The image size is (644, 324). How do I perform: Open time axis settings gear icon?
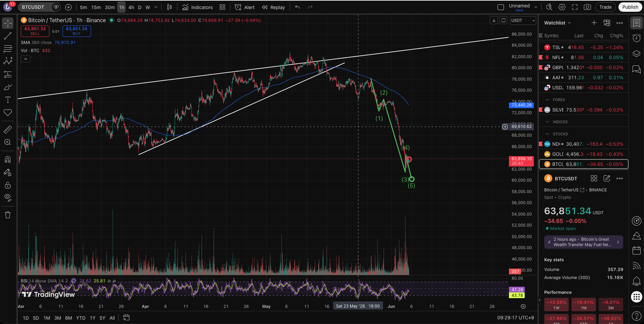(x=523, y=307)
